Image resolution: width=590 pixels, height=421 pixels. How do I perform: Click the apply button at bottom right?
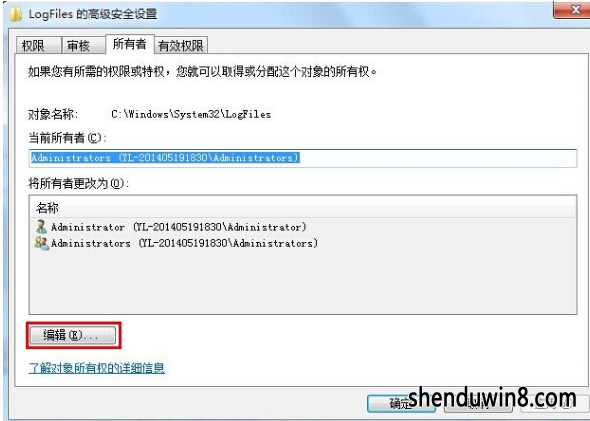(x=555, y=404)
